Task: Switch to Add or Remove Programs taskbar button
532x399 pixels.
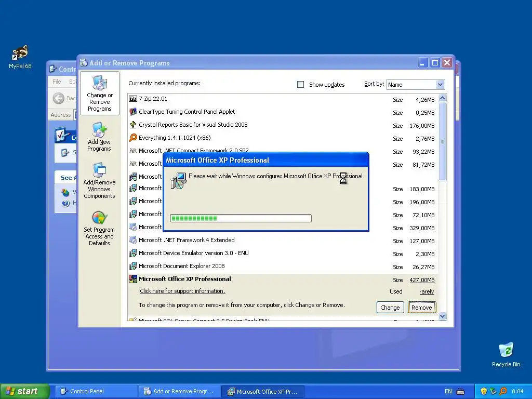Action: 179,391
